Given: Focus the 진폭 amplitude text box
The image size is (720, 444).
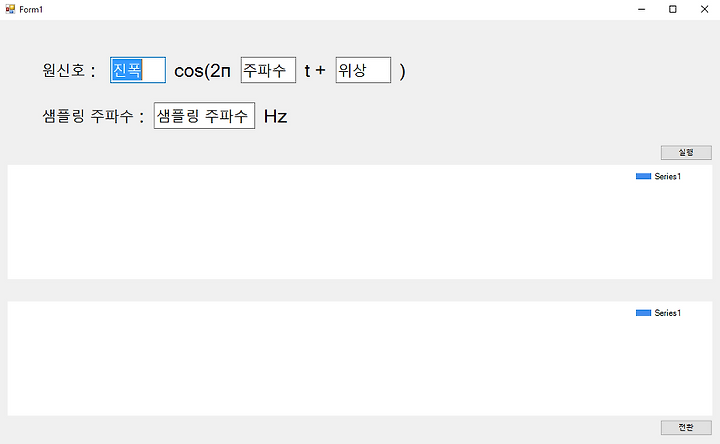Looking at the screenshot, I should pos(138,70).
